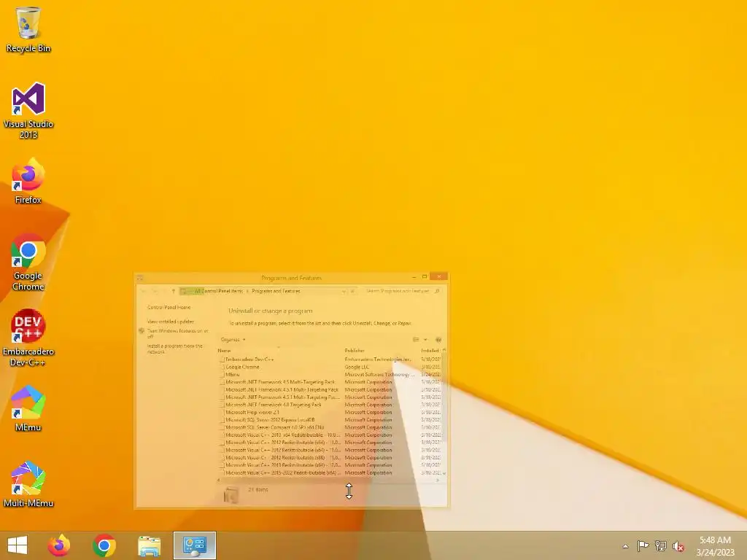Click the Microvirt Software Technology publisher cell

(379, 375)
